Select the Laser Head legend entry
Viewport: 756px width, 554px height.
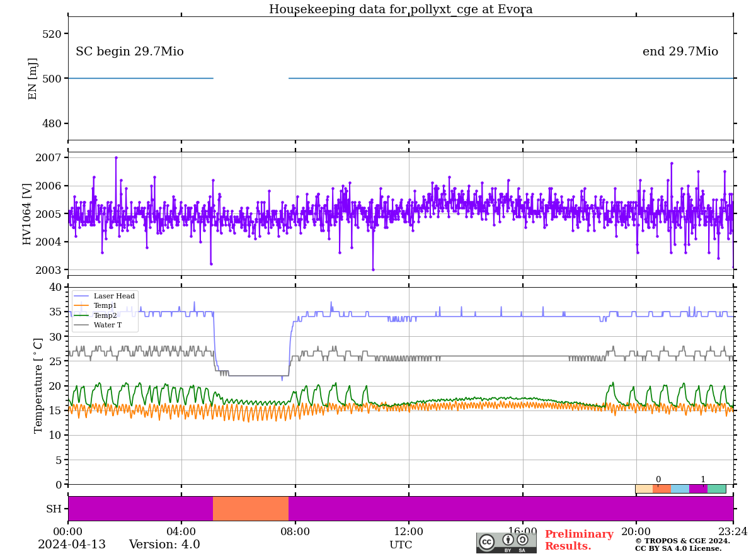coord(104,296)
